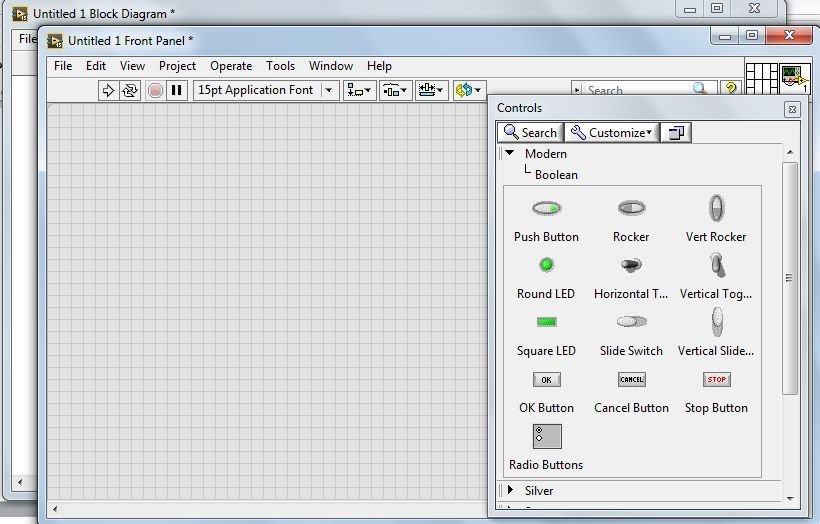Select the Vert Rocker control
This screenshot has height=524, width=820.
[716, 220]
